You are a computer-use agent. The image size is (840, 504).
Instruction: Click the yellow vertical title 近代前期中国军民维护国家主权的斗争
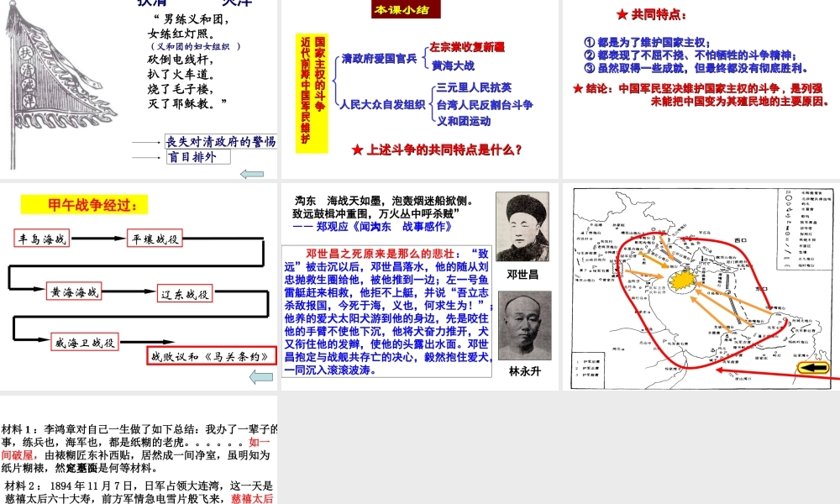pos(312,93)
